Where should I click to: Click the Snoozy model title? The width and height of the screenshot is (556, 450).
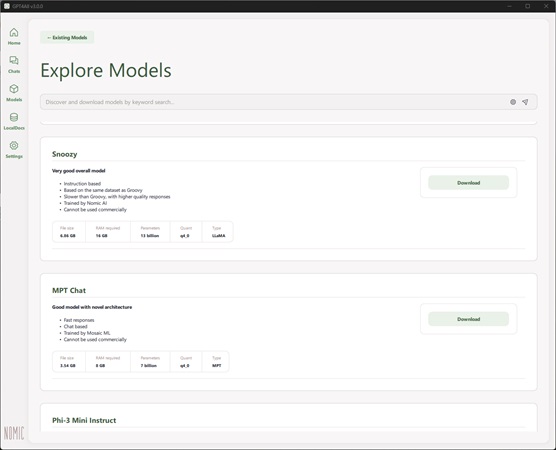65,154
